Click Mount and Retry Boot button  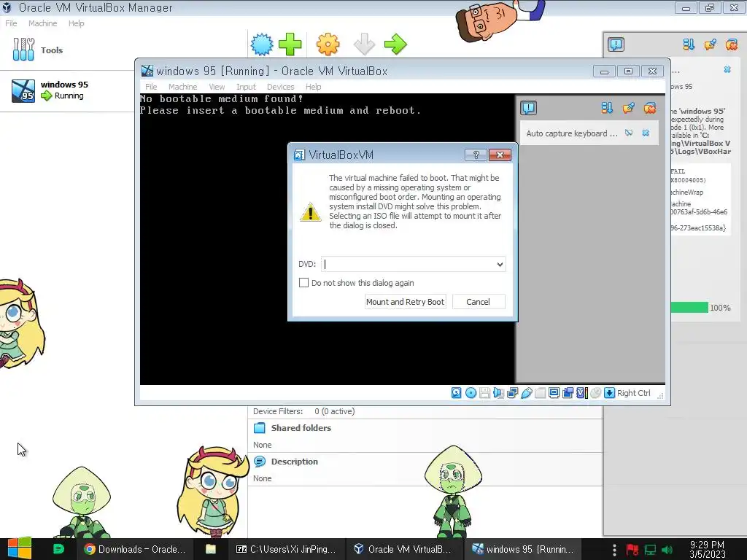coord(405,302)
